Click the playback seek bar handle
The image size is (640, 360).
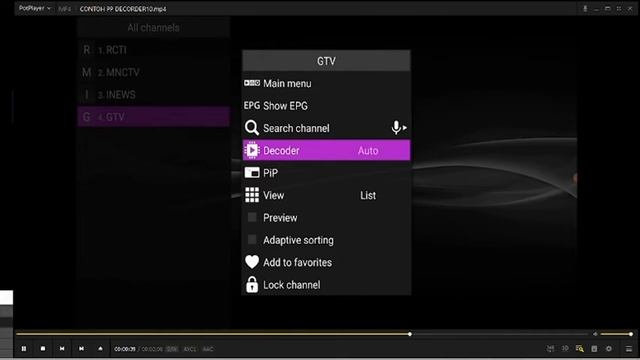(410, 334)
